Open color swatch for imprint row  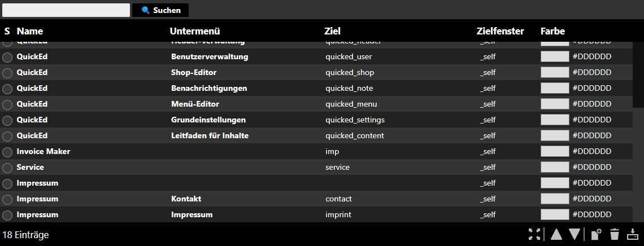[555, 214]
